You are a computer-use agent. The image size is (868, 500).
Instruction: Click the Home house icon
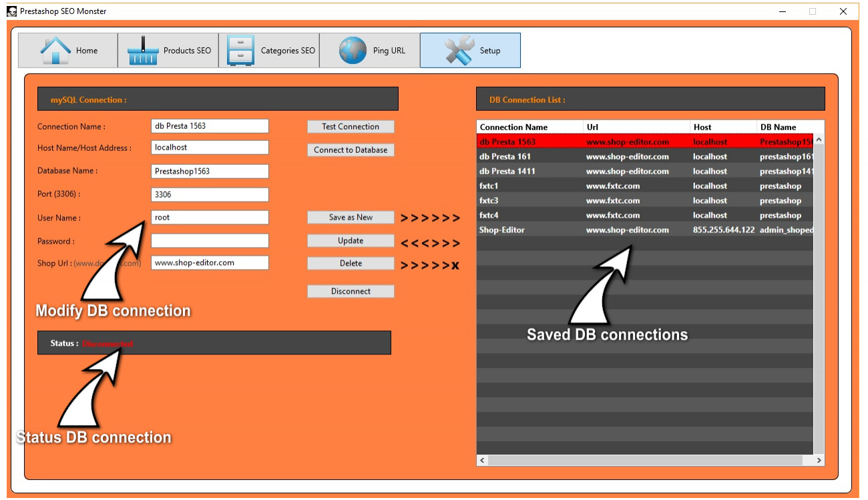point(55,51)
